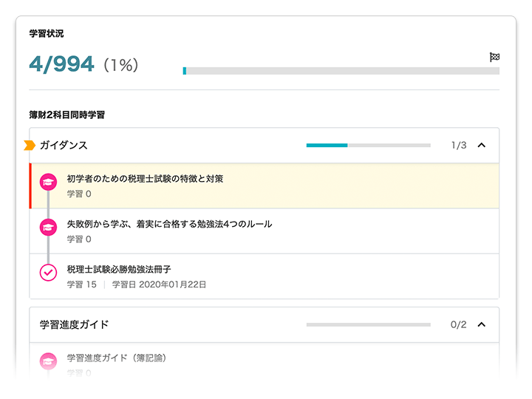The width and height of the screenshot is (532, 399).
Task: Collapse the 学習進度ガイド section using its chevron
Action: click(x=482, y=324)
